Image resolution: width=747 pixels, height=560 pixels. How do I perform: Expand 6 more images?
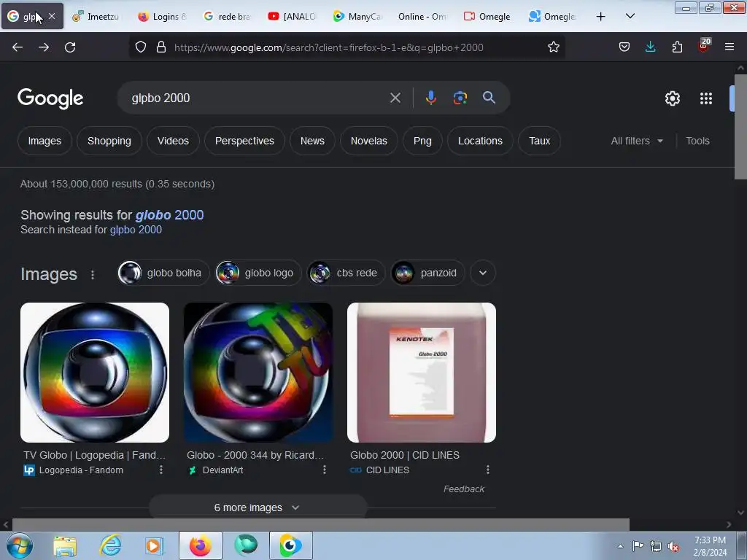click(x=258, y=507)
